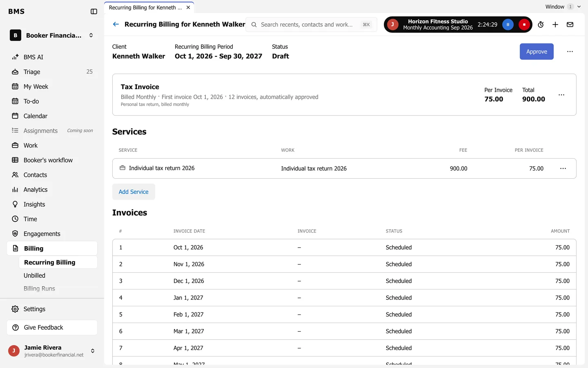Image resolution: width=588 pixels, height=368 pixels.
Task: Open invoice row dated Feb 1, 2027
Action: tap(344, 314)
